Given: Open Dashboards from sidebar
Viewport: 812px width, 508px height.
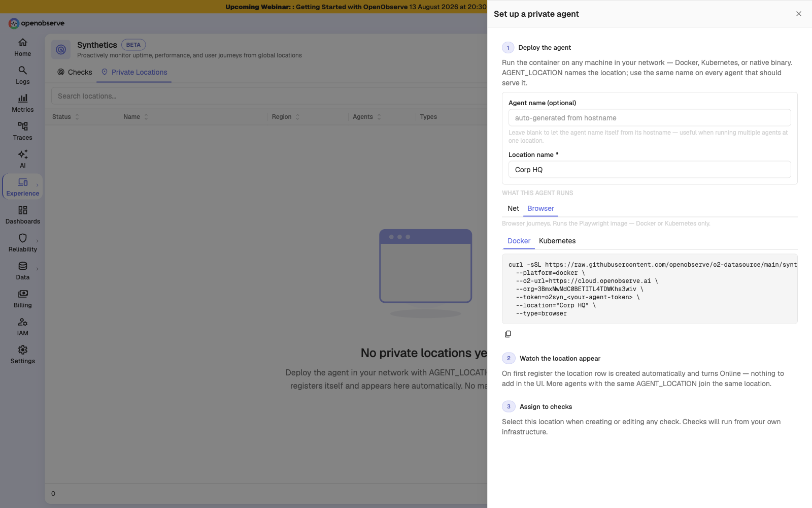Looking at the screenshot, I should [22, 215].
